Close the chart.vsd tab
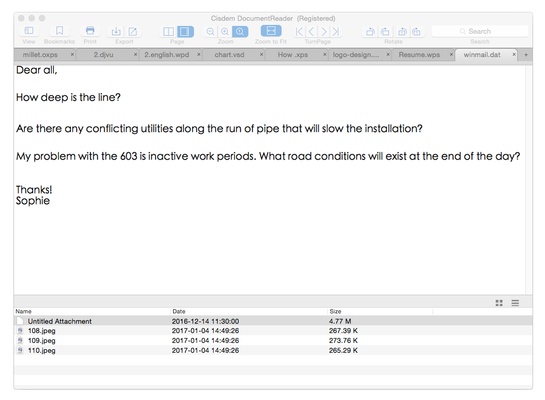Viewport: 545px width, 400px height. (x=261, y=55)
